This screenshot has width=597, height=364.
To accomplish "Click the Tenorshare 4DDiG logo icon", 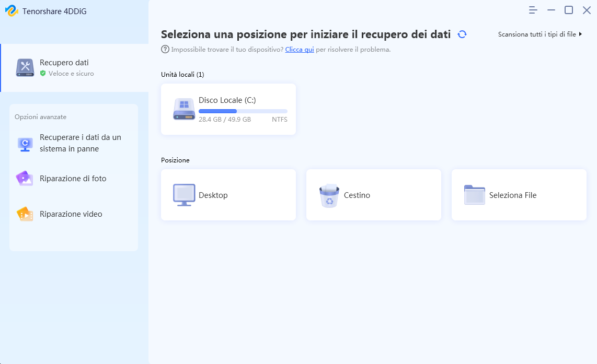I will (12, 10).
